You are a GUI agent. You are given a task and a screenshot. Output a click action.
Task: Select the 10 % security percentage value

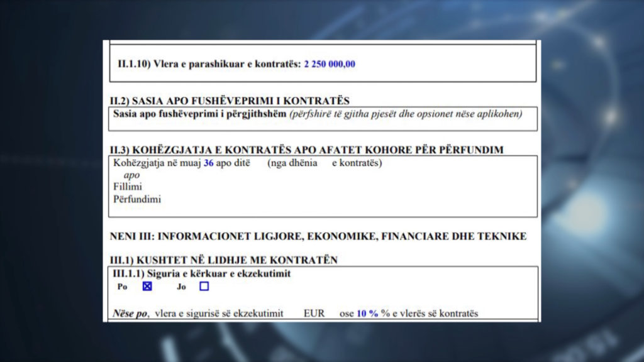tap(367, 314)
